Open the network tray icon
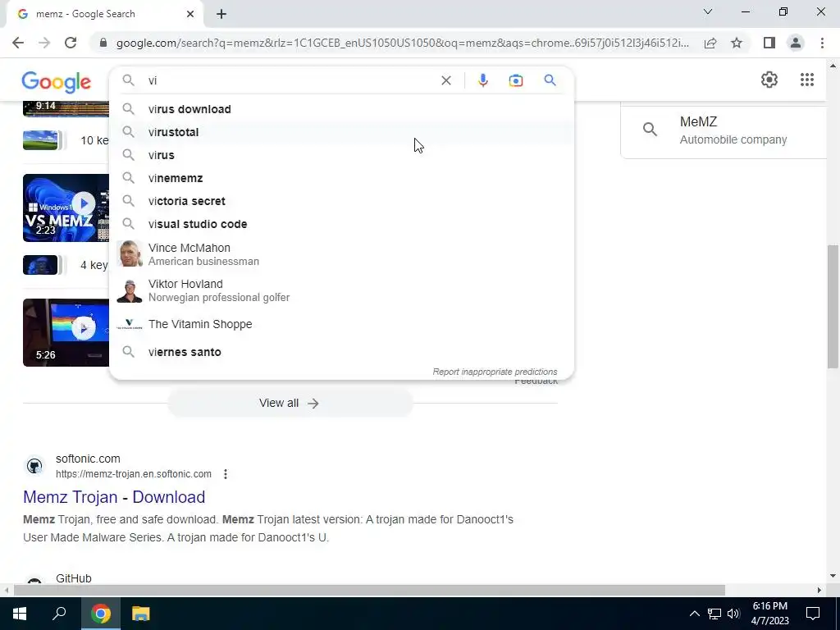The height and width of the screenshot is (630, 840). pyautogui.click(x=714, y=614)
